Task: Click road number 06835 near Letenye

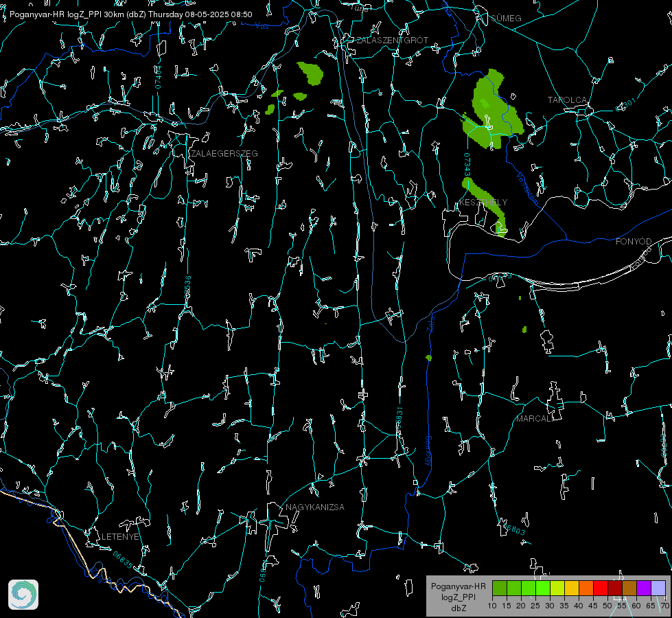Action: [x=123, y=560]
